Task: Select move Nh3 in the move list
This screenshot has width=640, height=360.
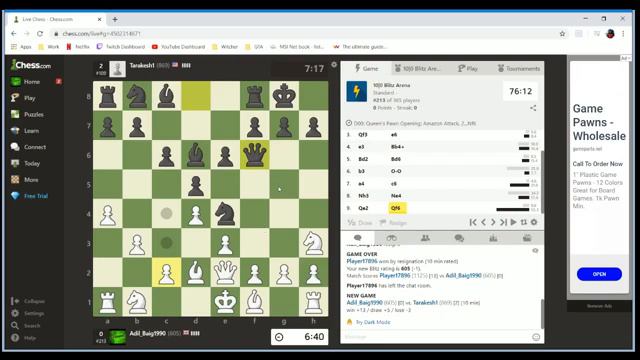Action: 363,196
